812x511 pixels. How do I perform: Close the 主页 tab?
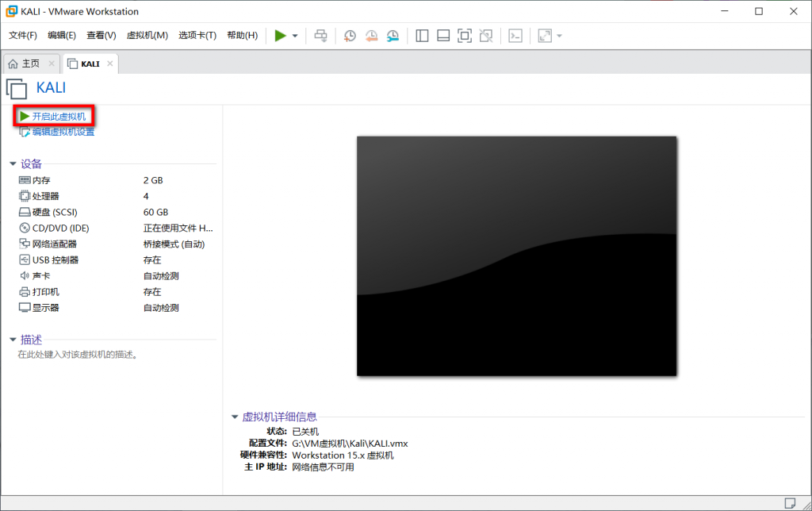coord(52,63)
